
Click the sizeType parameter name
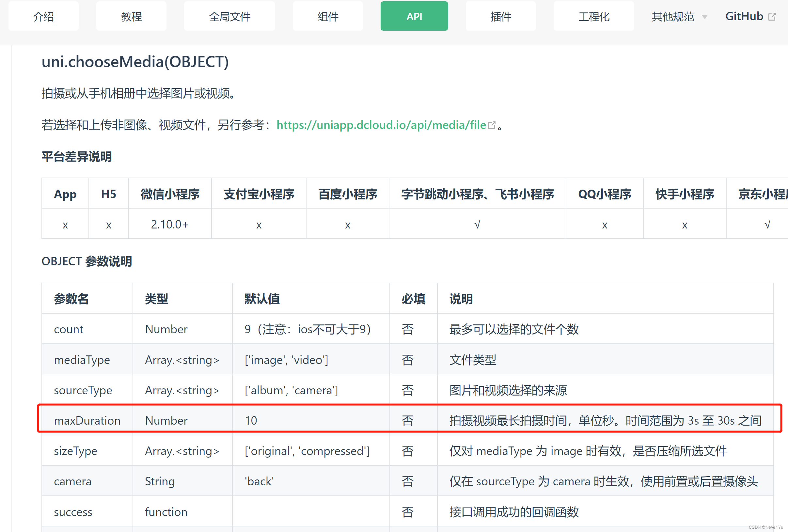(x=76, y=451)
